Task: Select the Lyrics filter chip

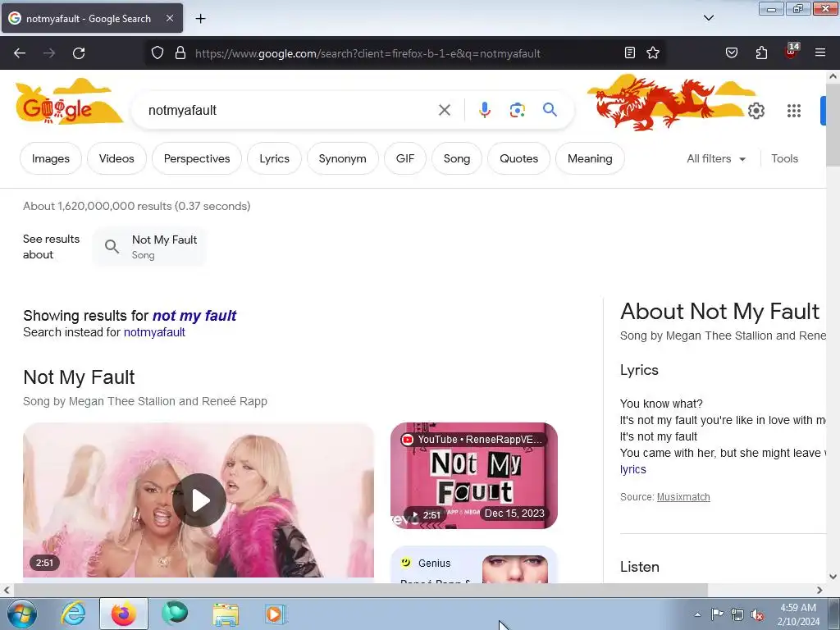Action: click(274, 158)
